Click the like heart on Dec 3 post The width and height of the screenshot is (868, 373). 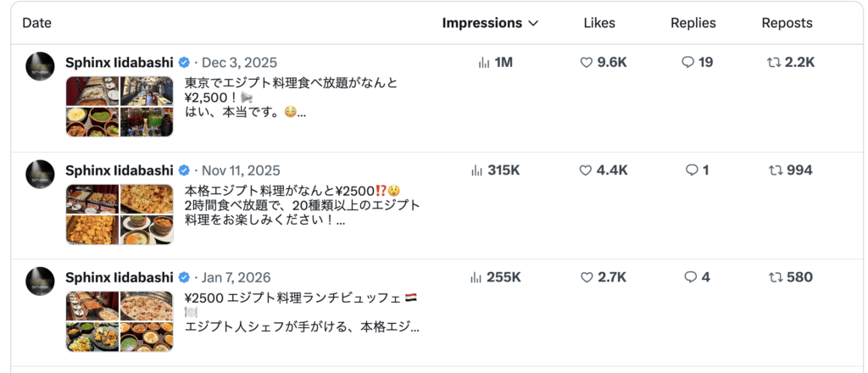click(x=586, y=63)
